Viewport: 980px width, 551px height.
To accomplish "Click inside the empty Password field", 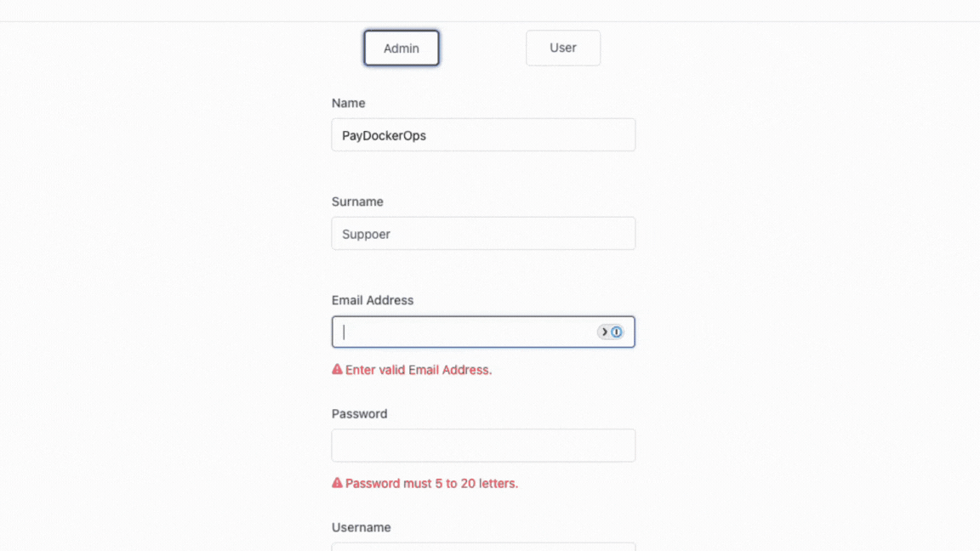I will 483,445.
